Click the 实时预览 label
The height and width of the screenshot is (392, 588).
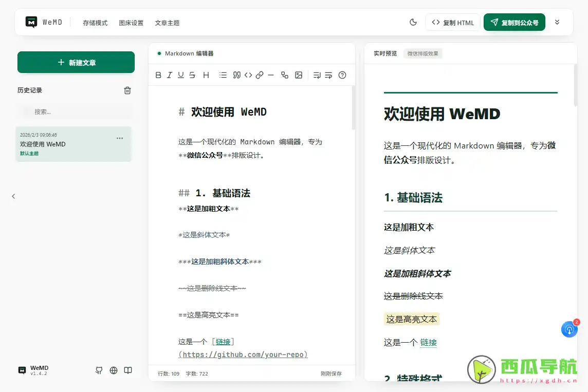pyautogui.click(x=385, y=53)
